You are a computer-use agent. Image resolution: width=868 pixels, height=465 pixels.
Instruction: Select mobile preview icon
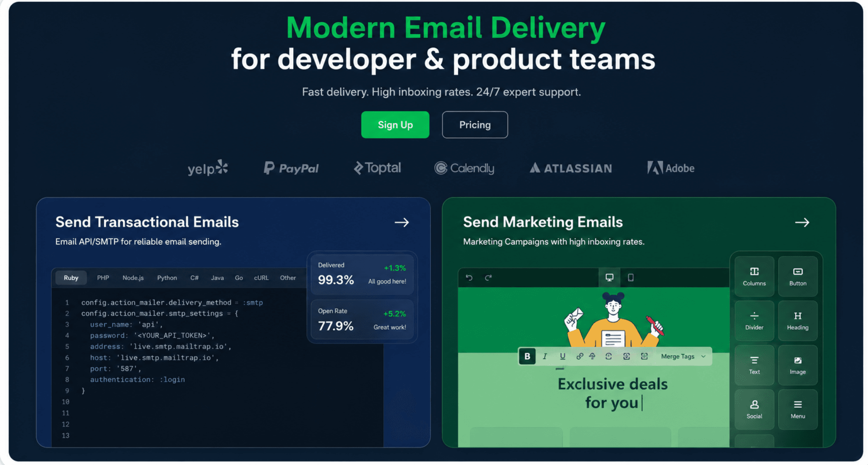[630, 278]
